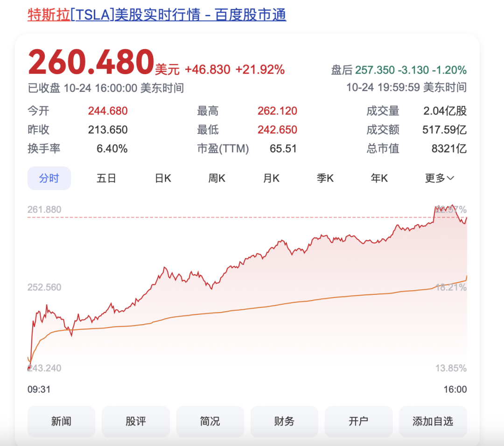View 股评 stock commentary

(135, 421)
